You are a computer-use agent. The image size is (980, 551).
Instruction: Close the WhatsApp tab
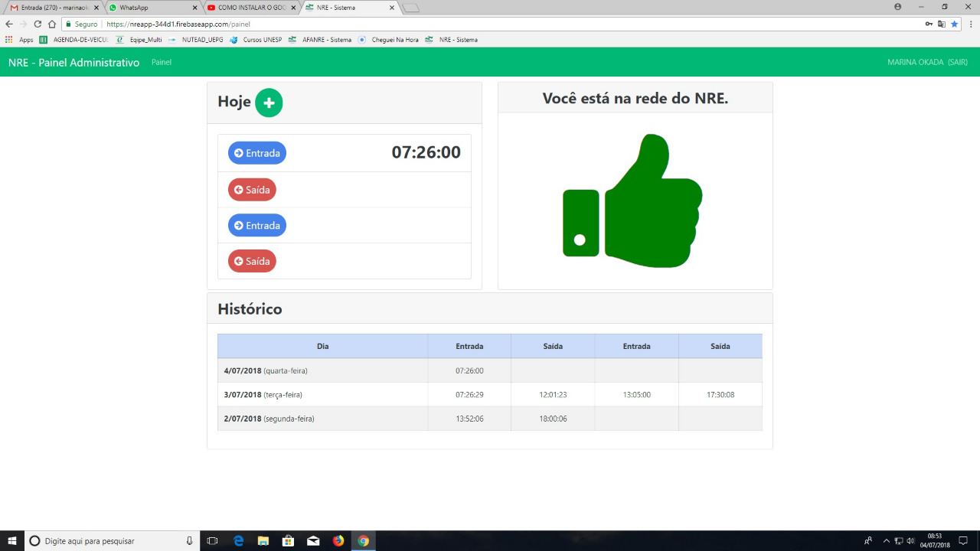[194, 8]
